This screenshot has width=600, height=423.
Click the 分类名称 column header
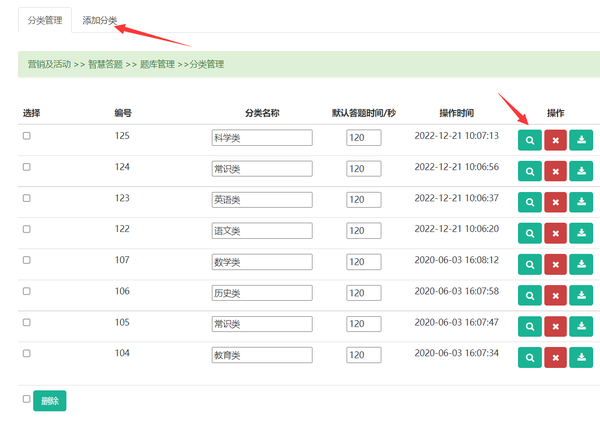[x=262, y=113]
